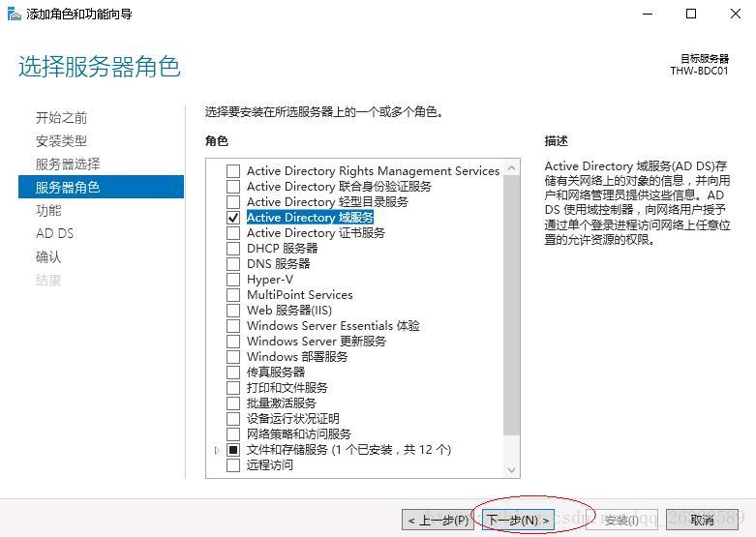Toggle the 文件和存储服务 checkbox
756x537 pixels.
click(233, 450)
